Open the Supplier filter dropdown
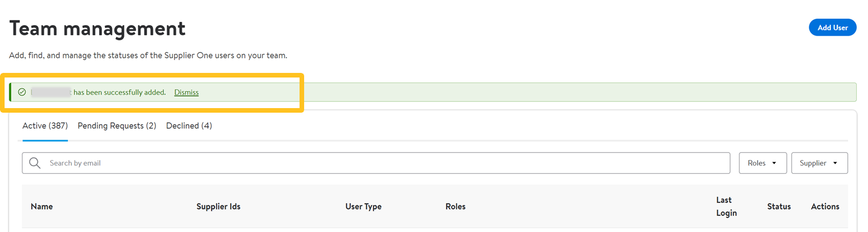 [819, 163]
